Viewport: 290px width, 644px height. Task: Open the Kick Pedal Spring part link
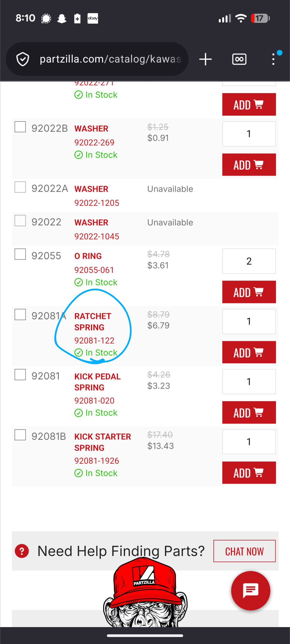tap(97, 382)
